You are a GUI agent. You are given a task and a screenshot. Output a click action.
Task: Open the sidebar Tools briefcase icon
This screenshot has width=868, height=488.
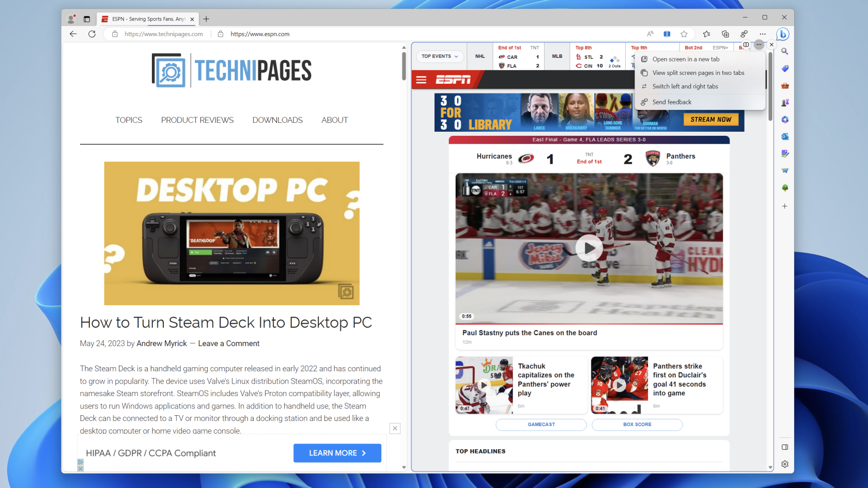tap(785, 85)
